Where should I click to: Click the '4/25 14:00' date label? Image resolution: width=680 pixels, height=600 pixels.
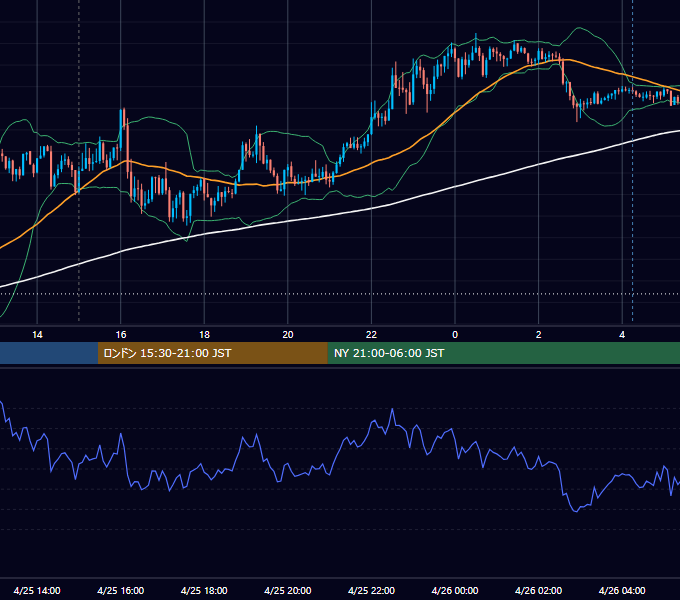[x=37, y=590]
